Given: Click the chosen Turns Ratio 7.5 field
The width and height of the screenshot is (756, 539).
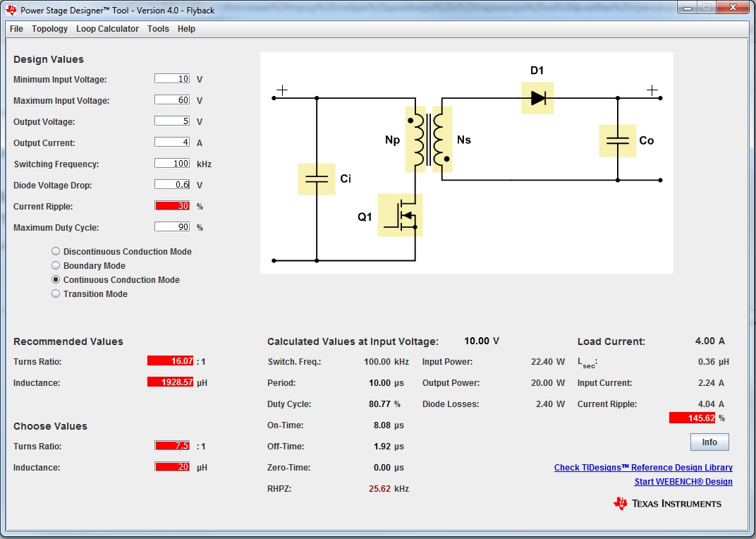Looking at the screenshot, I should coord(172,446).
